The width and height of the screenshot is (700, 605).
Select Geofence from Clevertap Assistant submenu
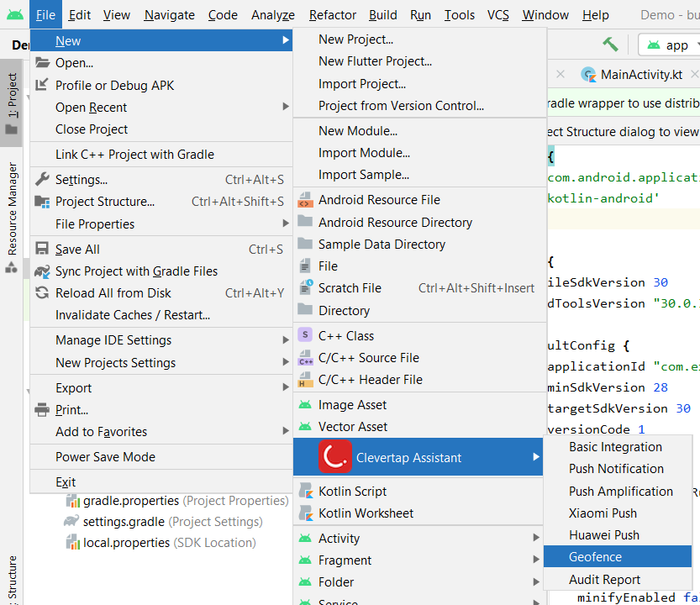(618, 557)
